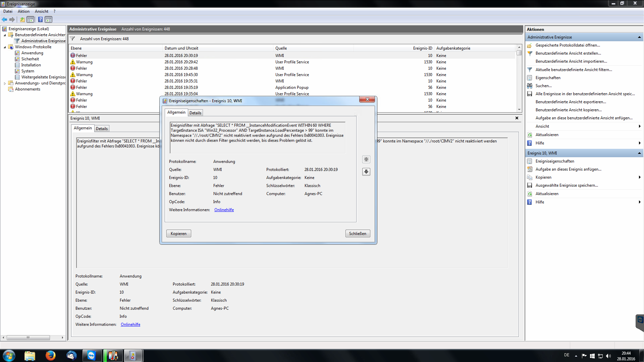Click the up-one-level folder toolbar icon
The width and height of the screenshot is (644, 362).
point(22,19)
